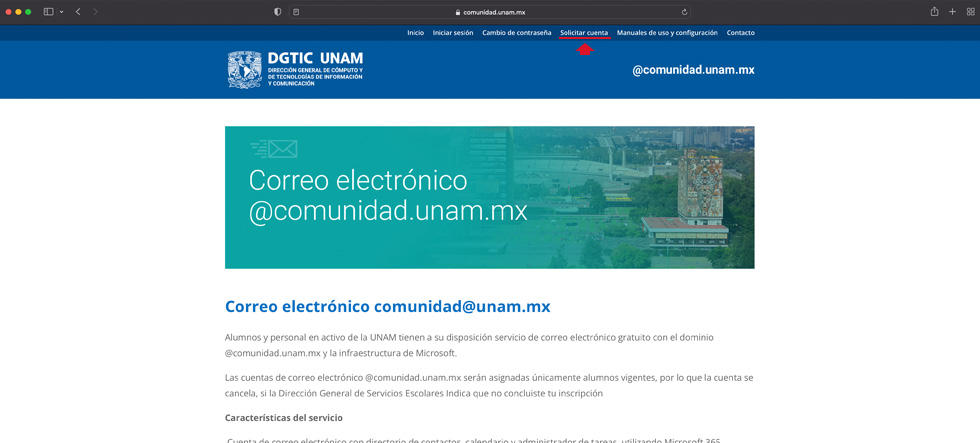Click paragraph starting Alumnos y personal en activo
980x443 pixels.
tap(469, 345)
